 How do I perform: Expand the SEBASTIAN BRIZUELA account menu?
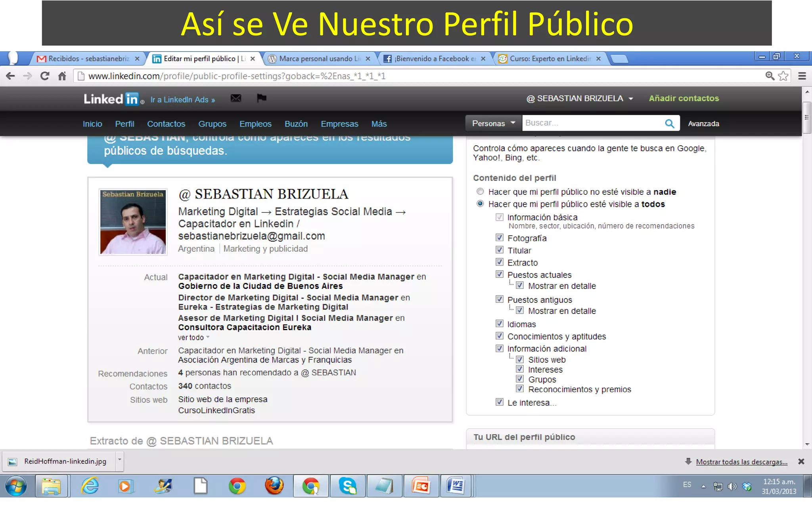coord(580,98)
